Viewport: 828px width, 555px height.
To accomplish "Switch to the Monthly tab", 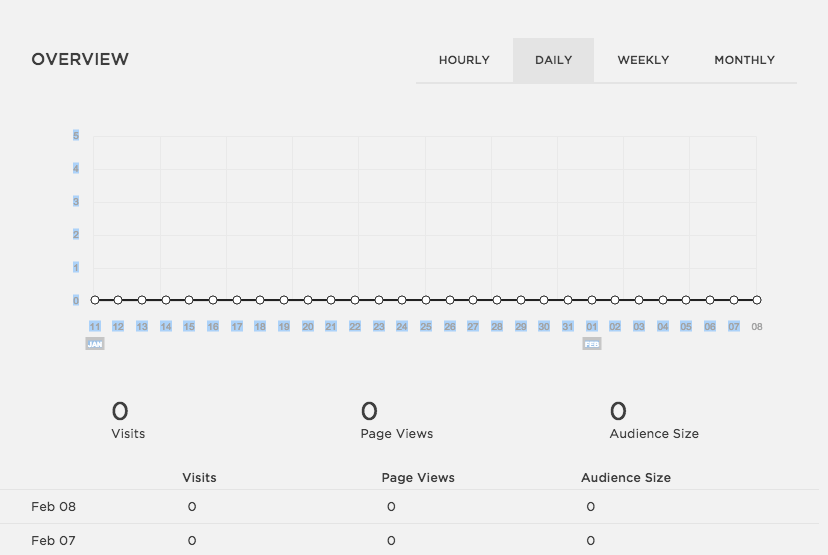I will point(744,60).
